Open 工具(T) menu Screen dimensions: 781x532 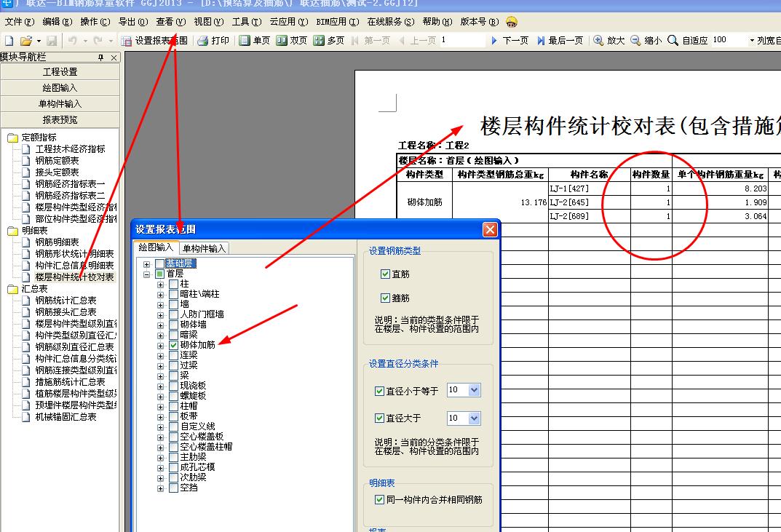[x=247, y=22]
